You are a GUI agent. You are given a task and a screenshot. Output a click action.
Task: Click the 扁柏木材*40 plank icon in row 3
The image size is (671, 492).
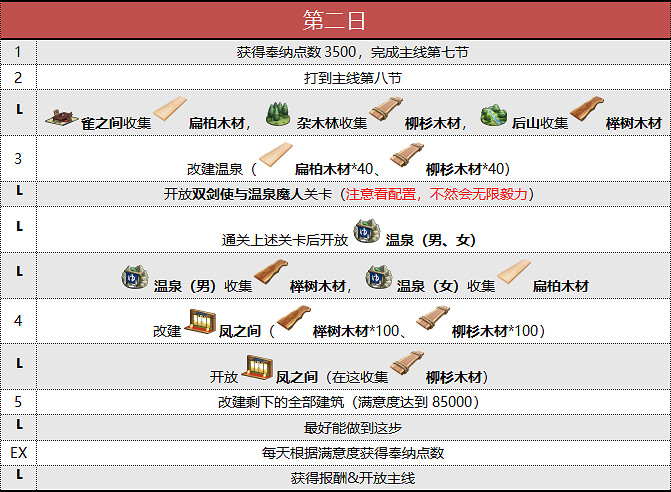pyautogui.click(x=276, y=155)
